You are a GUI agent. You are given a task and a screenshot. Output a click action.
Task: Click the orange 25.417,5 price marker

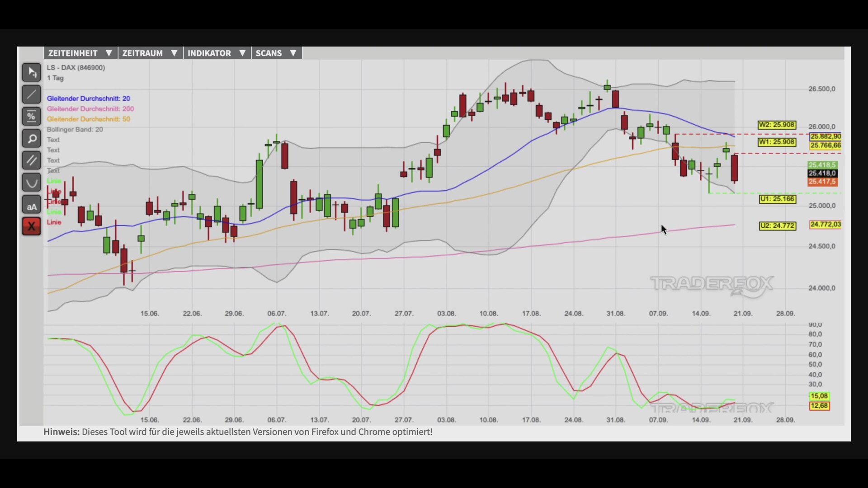tap(822, 182)
